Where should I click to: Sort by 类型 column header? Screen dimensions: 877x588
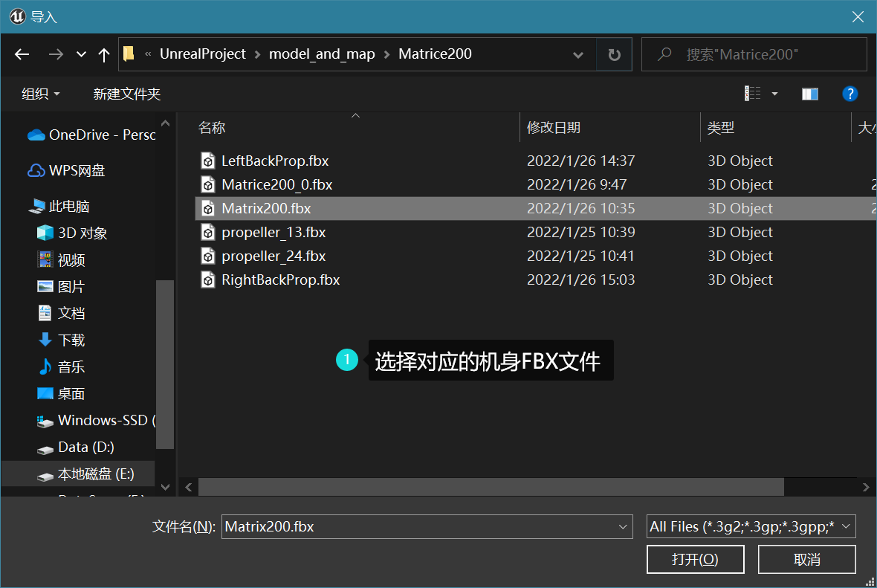[x=720, y=128]
